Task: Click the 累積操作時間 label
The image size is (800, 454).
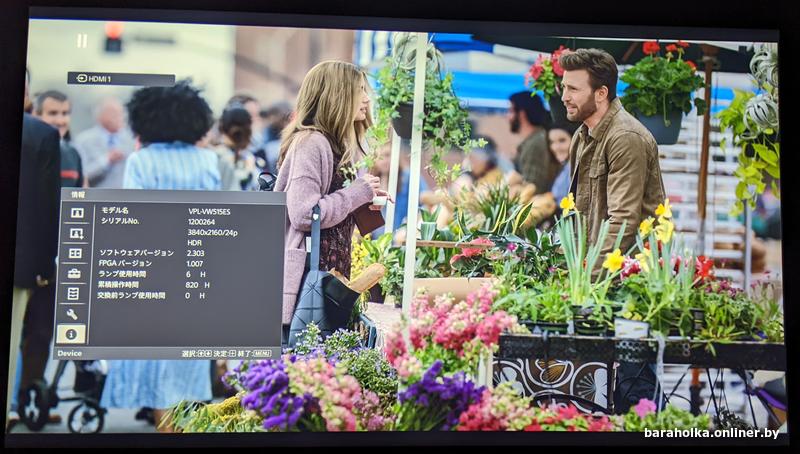Action: 118,285
